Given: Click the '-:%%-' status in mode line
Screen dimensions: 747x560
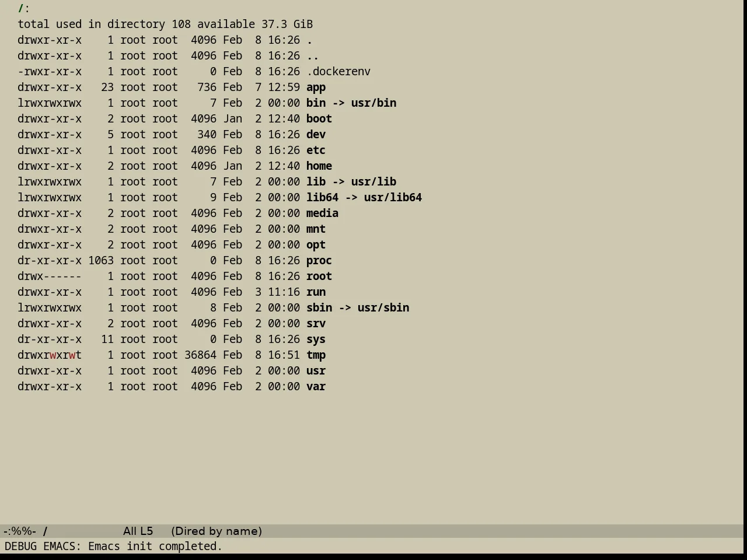Looking at the screenshot, I should (20, 531).
